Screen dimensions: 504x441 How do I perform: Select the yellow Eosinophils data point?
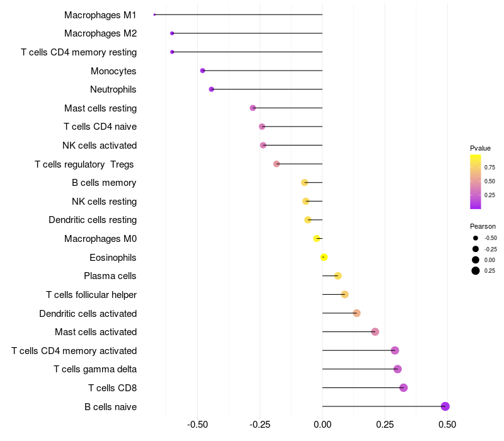click(324, 257)
